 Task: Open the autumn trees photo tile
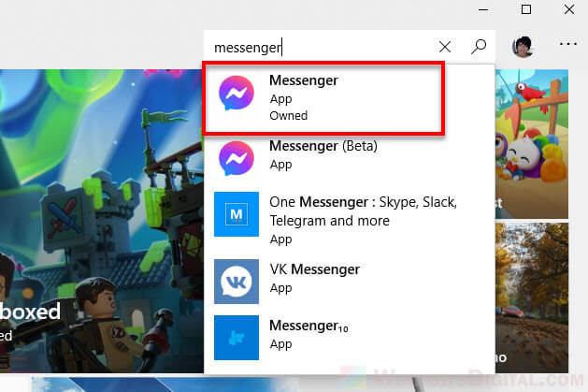[532, 298]
